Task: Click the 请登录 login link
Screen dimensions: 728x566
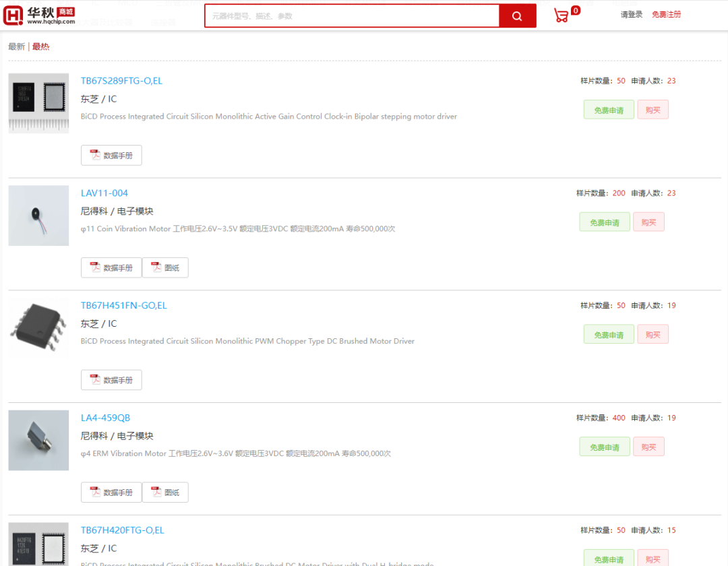Action: [632, 14]
